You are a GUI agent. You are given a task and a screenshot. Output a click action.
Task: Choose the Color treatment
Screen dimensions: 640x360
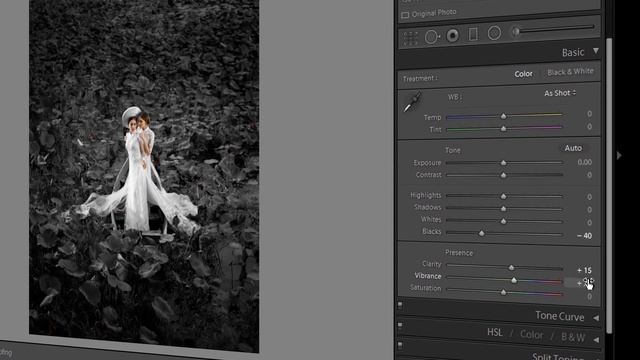(523, 74)
